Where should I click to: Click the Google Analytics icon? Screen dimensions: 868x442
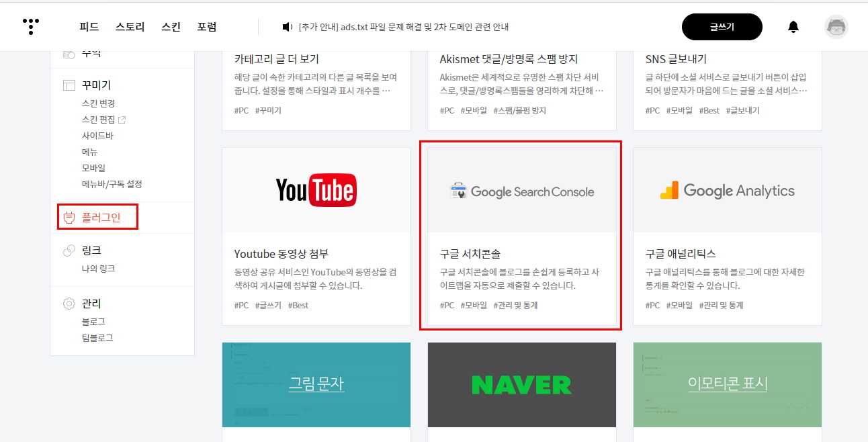point(668,190)
